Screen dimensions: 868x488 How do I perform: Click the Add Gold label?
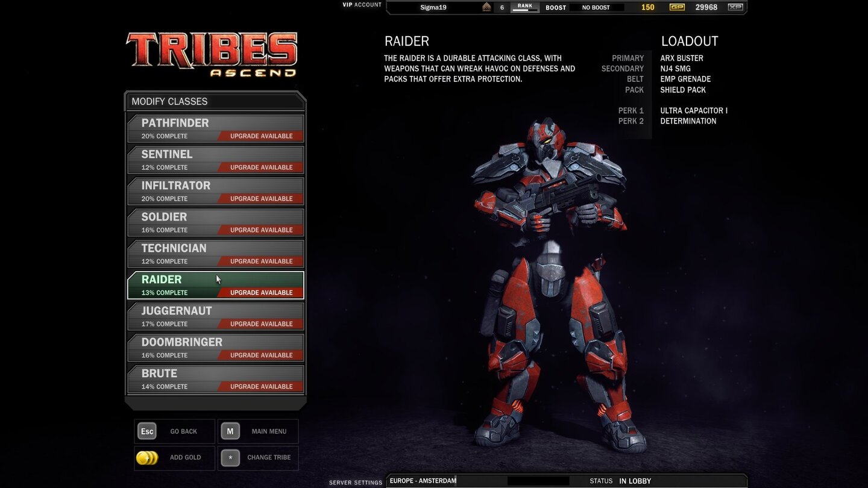pyautogui.click(x=185, y=457)
